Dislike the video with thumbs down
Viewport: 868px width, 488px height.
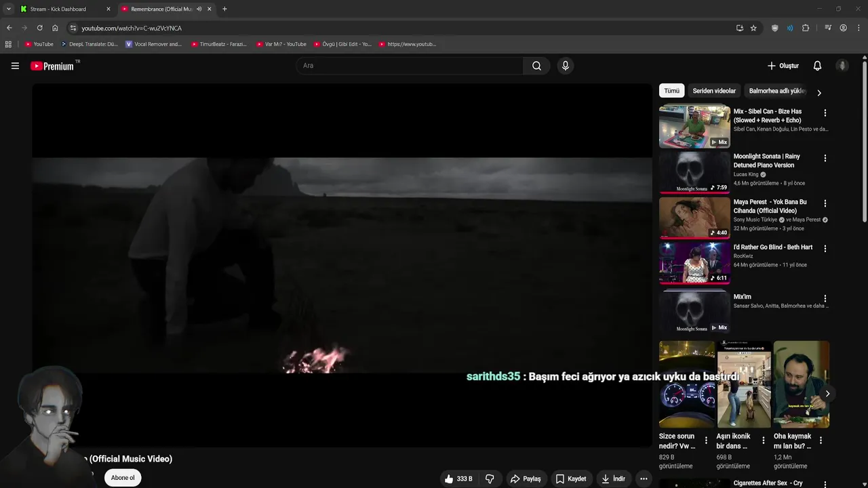click(x=490, y=479)
